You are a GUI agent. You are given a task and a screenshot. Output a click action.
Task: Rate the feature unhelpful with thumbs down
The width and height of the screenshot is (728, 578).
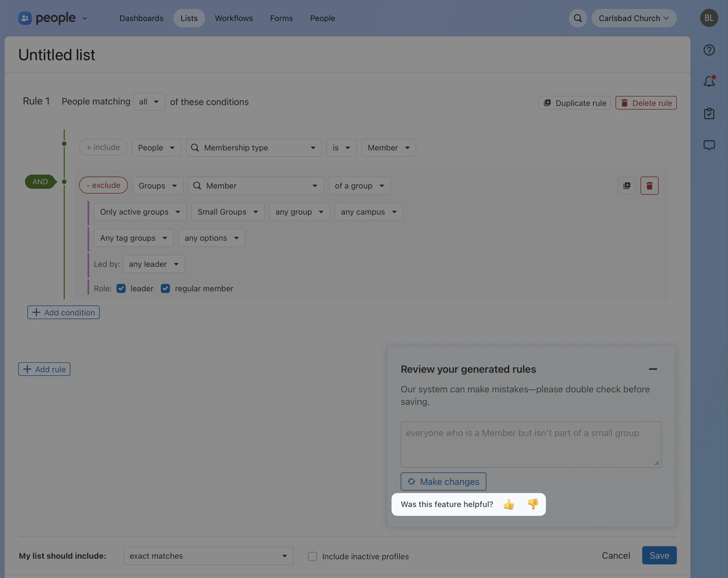coord(533,504)
